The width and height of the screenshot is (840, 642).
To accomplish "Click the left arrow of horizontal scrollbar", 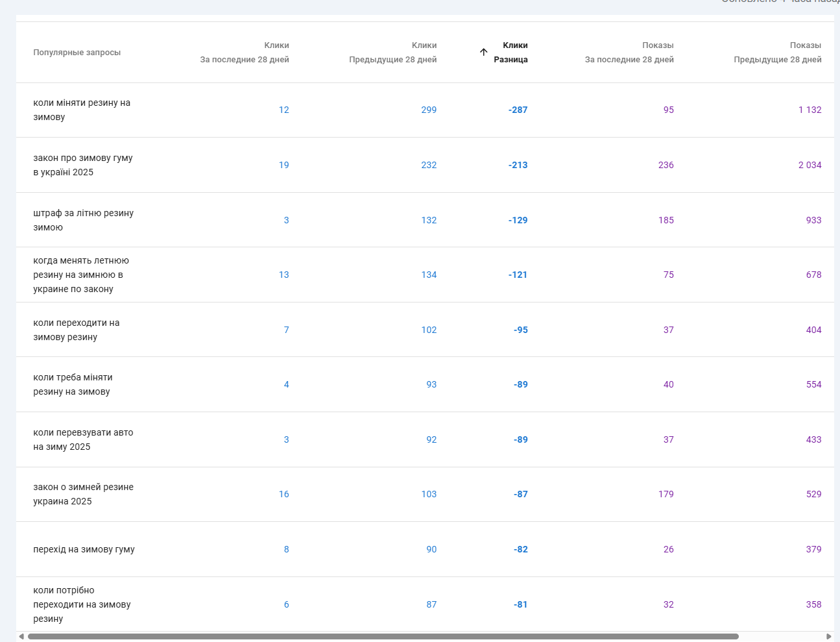I will click(21, 636).
